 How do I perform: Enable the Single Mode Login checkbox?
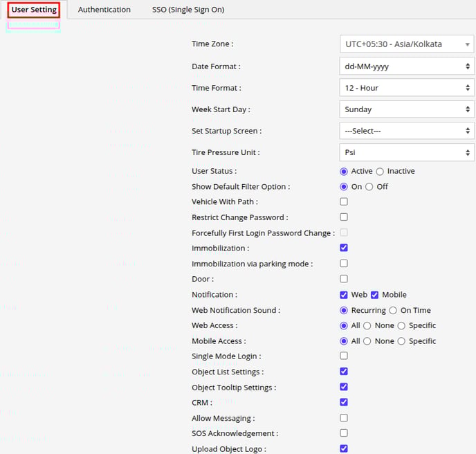[344, 356]
